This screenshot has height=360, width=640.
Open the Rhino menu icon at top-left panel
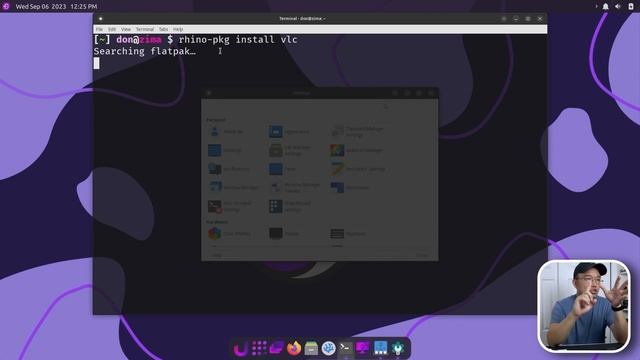6,6
